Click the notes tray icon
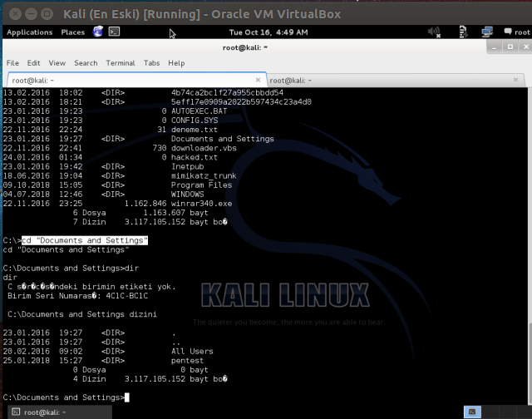 (463, 32)
